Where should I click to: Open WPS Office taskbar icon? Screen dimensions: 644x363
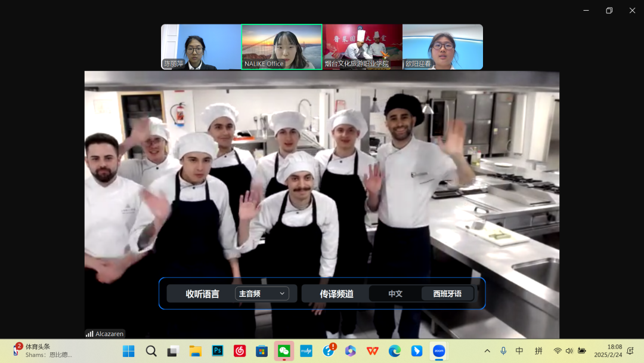pyautogui.click(x=373, y=351)
